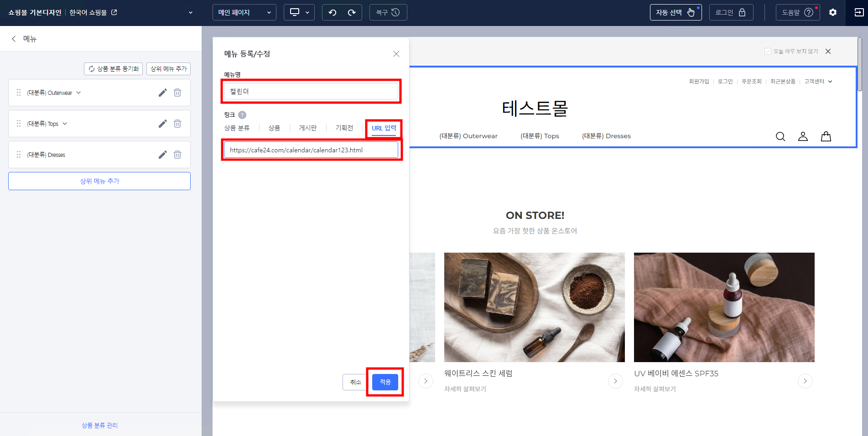Go back from the 메뉴 panel

point(14,39)
